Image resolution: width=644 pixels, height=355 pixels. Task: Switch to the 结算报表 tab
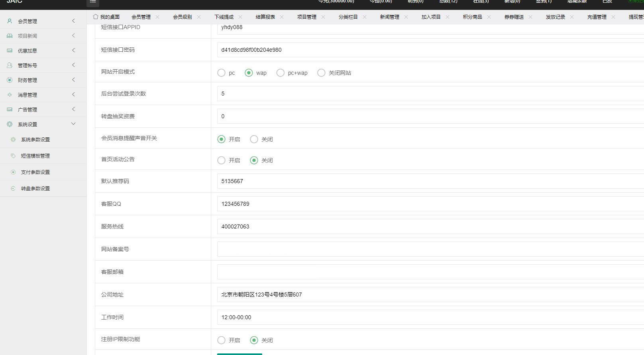point(265,17)
